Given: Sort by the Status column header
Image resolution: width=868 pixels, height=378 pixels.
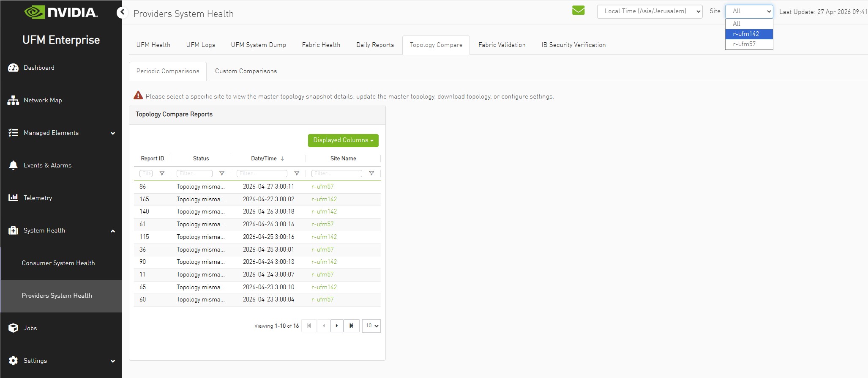Looking at the screenshot, I should [x=201, y=159].
